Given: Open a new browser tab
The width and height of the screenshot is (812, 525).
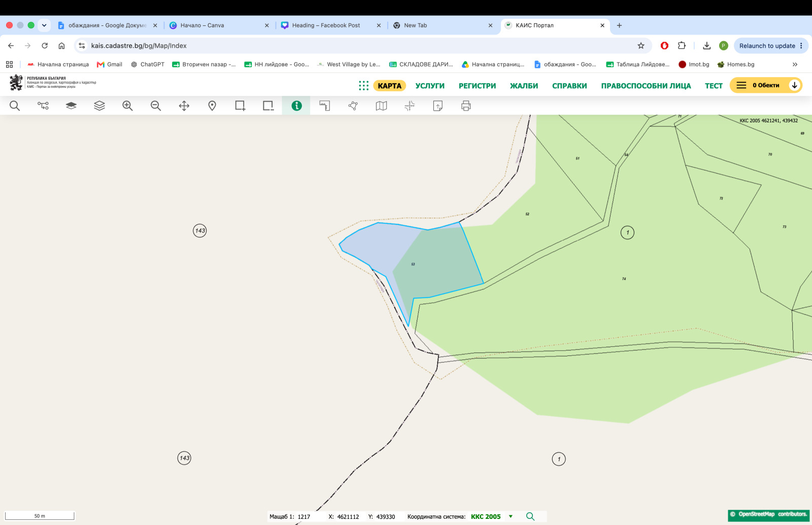Looking at the screenshot, I should point(619,25).
